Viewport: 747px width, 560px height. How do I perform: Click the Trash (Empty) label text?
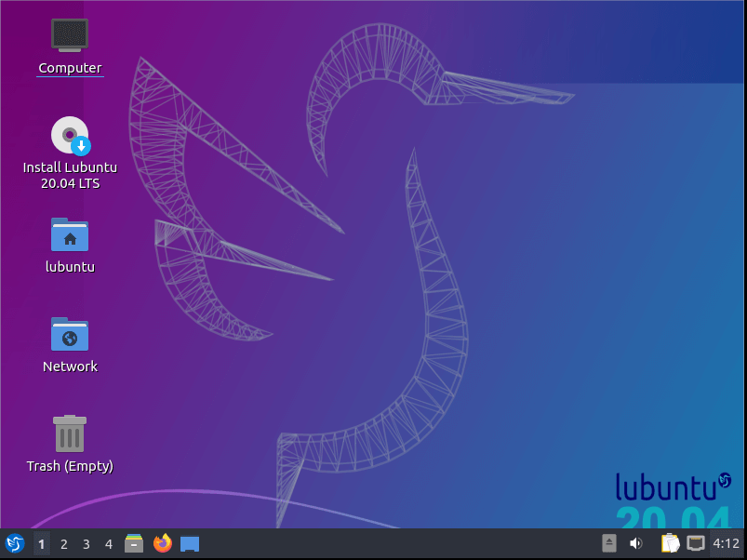pos(70,466)
